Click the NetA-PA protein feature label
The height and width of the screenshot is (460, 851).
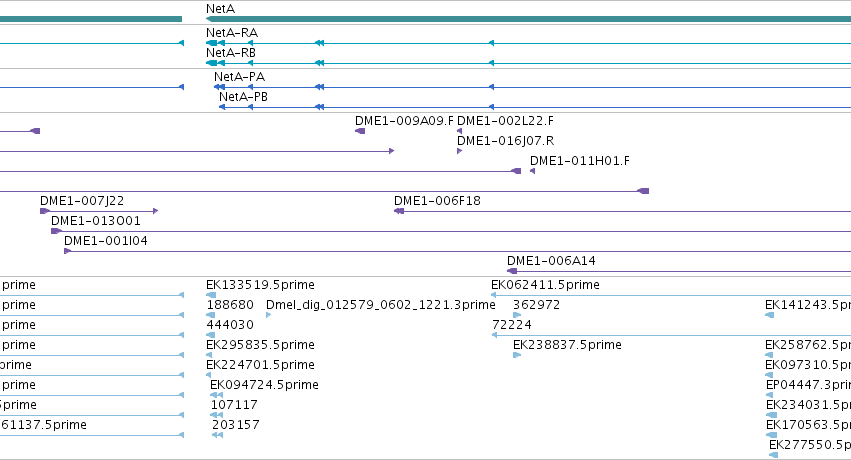pos(239,77)
